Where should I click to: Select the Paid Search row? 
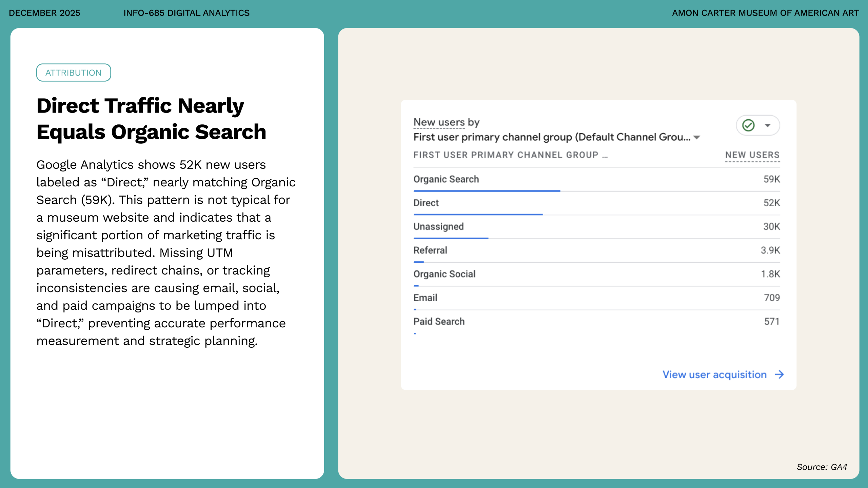(x=439, y=321)
